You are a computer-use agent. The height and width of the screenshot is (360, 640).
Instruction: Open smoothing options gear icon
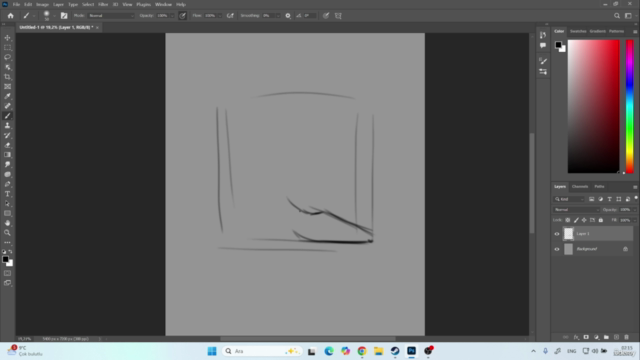click(288, 16)
